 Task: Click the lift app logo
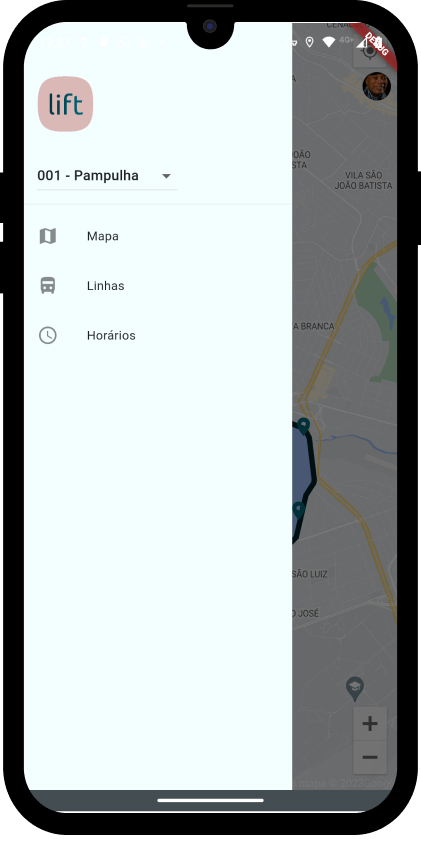[65, 104]
